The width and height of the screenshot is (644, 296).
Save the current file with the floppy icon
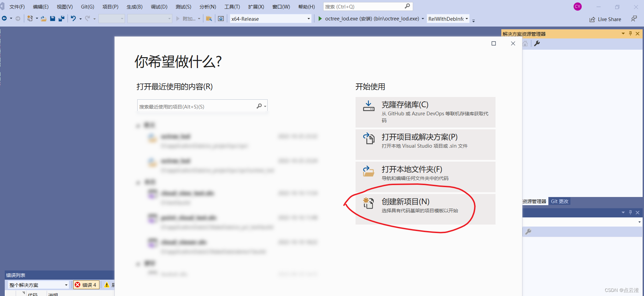click(52, 19)
